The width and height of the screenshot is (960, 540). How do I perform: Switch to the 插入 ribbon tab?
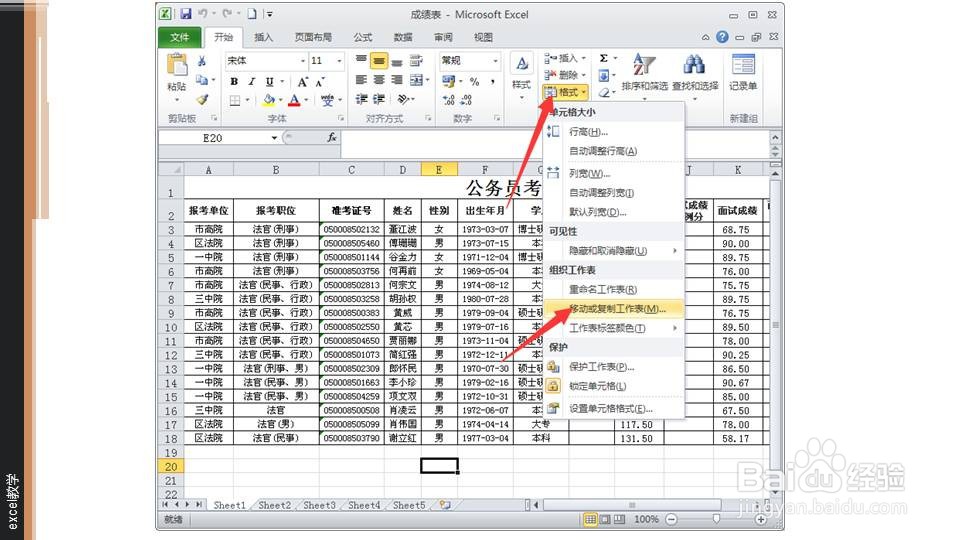pos(263,37)
